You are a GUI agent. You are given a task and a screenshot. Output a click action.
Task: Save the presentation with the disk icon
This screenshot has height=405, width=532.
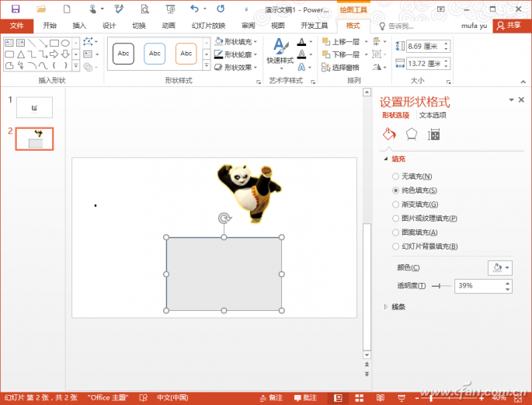(x=16, y=9)
